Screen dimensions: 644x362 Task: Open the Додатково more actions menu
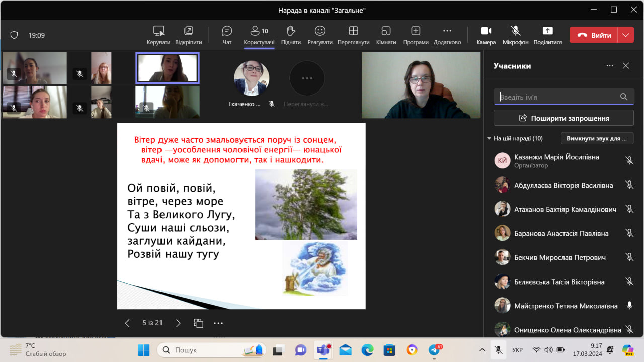(447, 35)
